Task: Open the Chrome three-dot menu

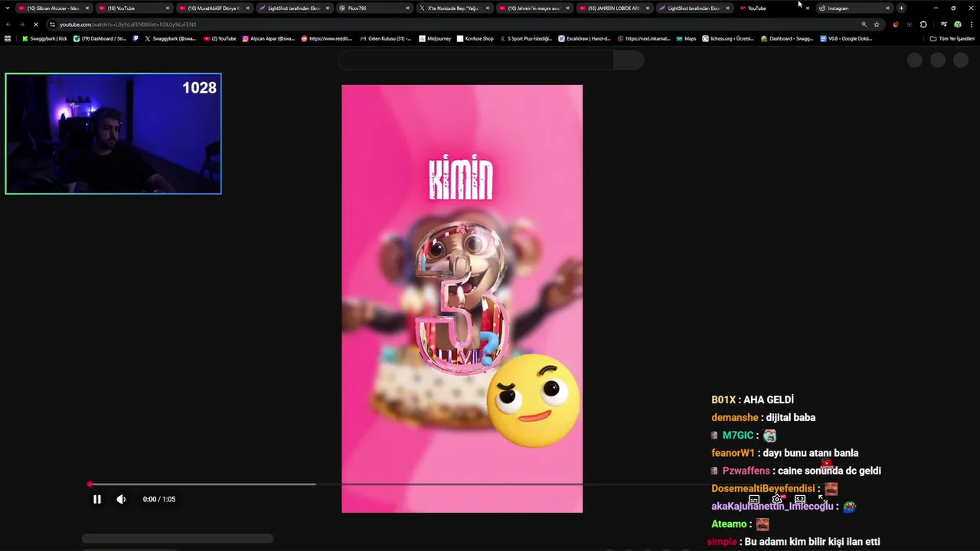Action: click(x=972, y=24)
